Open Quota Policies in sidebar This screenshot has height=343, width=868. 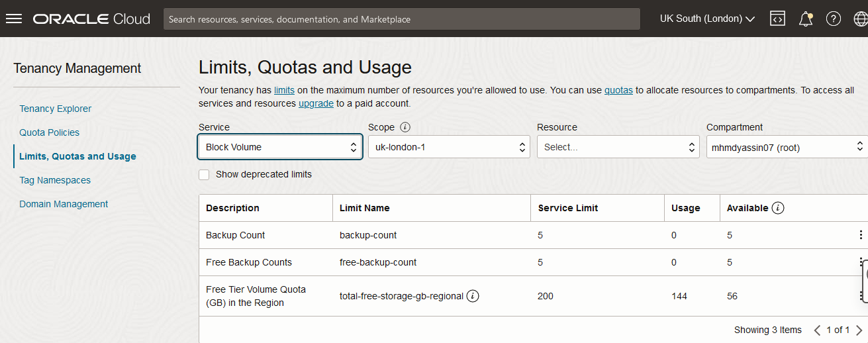tap(50, 132)
